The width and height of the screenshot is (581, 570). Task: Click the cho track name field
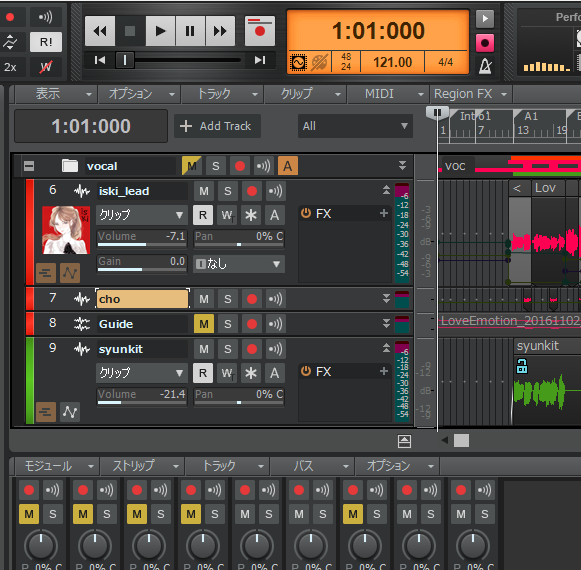(143, 299)
